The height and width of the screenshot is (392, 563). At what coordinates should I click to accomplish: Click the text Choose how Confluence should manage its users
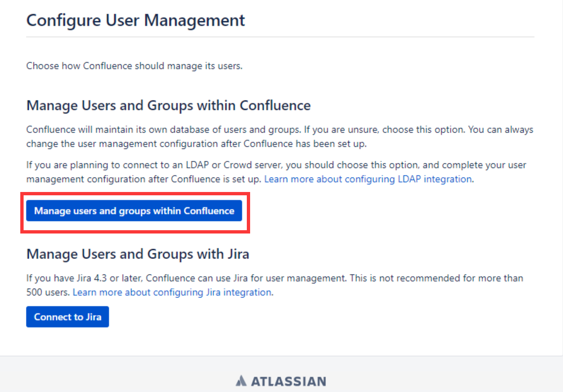(x=134, y=66)
